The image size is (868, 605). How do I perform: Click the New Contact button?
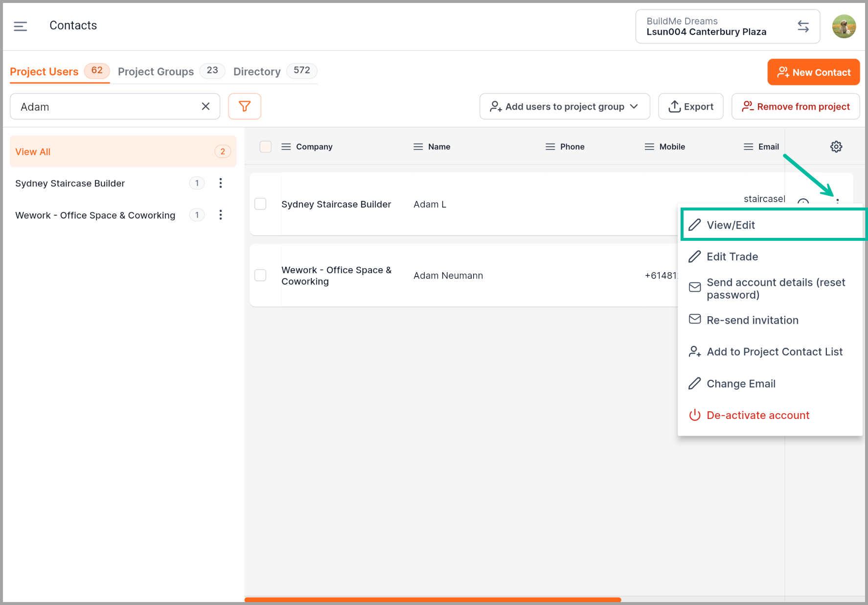(813, 72)
